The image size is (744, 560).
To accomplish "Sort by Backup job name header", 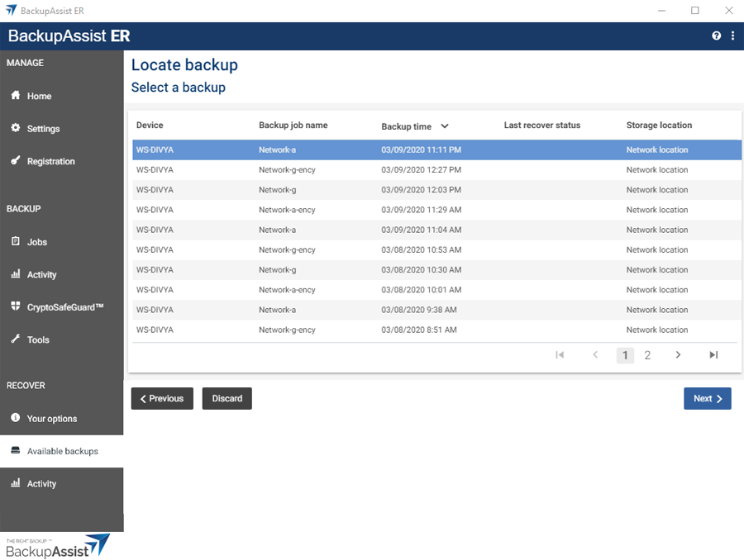I will tap(293, 126).
